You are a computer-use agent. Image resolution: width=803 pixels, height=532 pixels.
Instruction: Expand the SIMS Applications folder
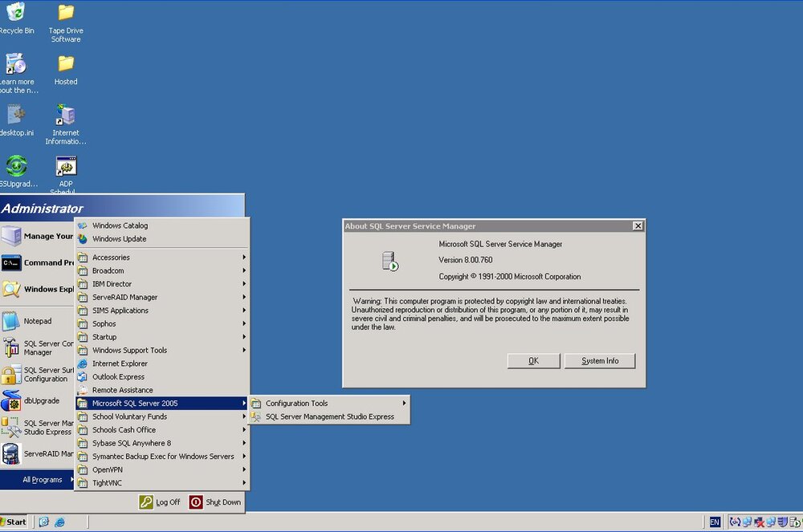(x=163, y=311)
